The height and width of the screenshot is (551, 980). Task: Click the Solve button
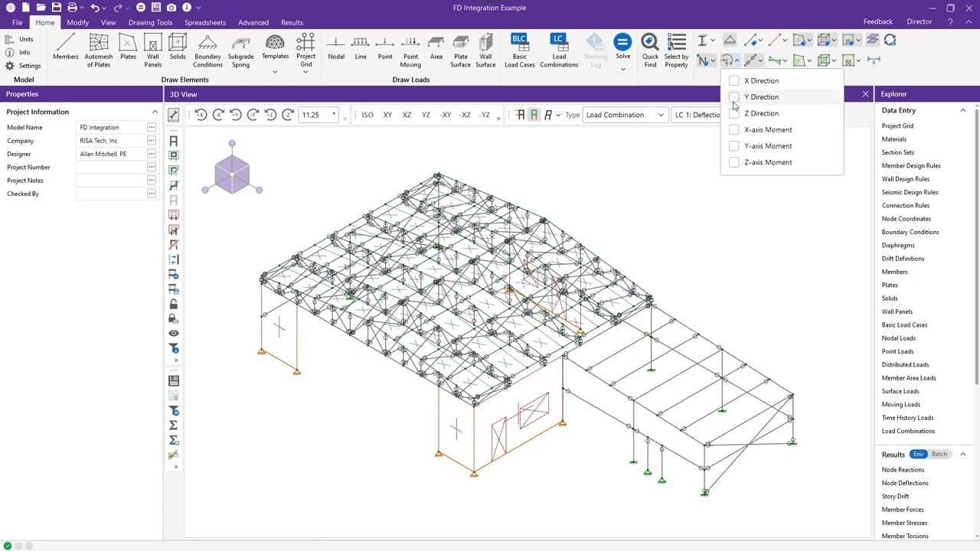pyautogui.click(x=622, y=46)
